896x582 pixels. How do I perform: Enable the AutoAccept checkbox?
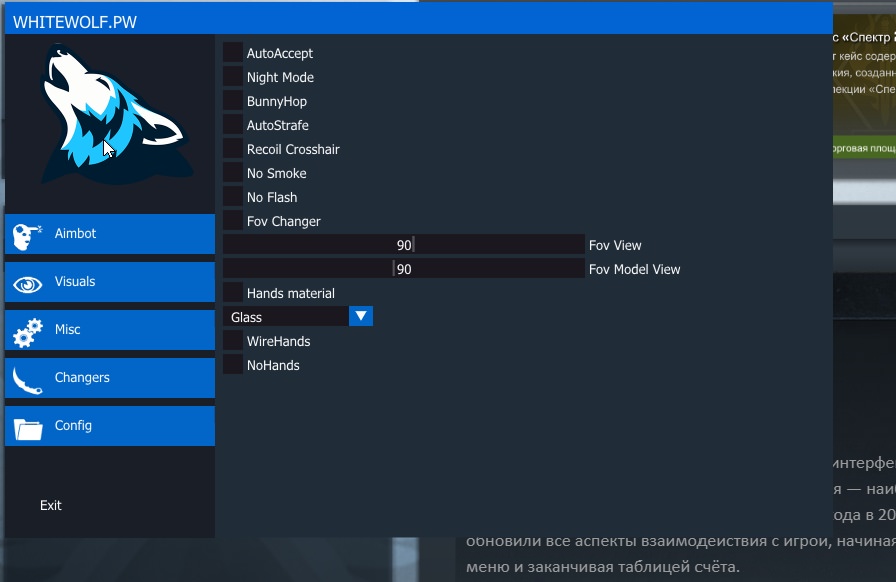pos(233,52)
